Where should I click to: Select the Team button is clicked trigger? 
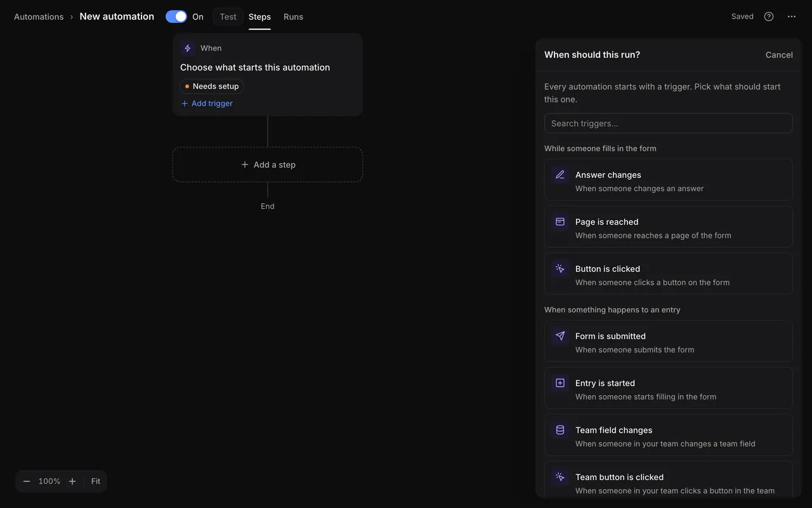pos(668,480)
